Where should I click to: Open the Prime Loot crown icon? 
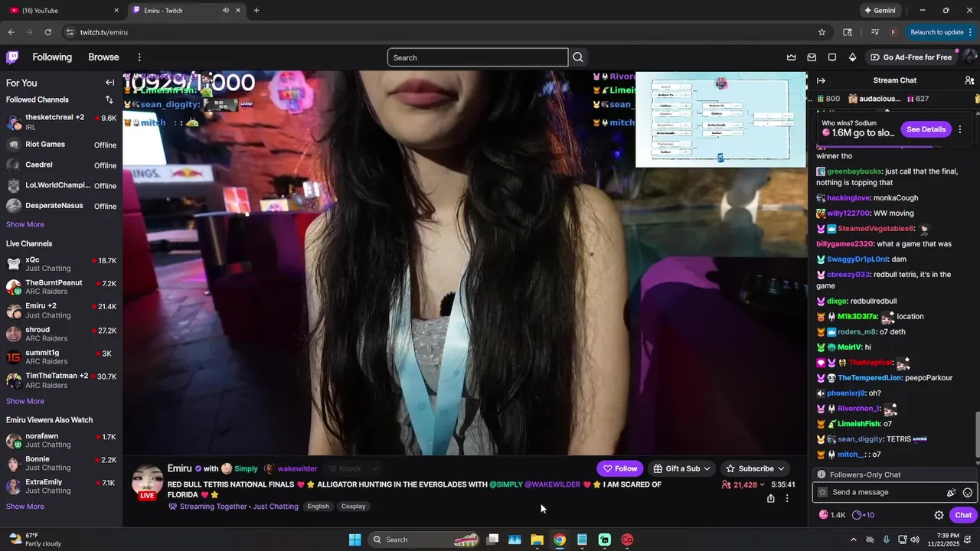point(791,57)
